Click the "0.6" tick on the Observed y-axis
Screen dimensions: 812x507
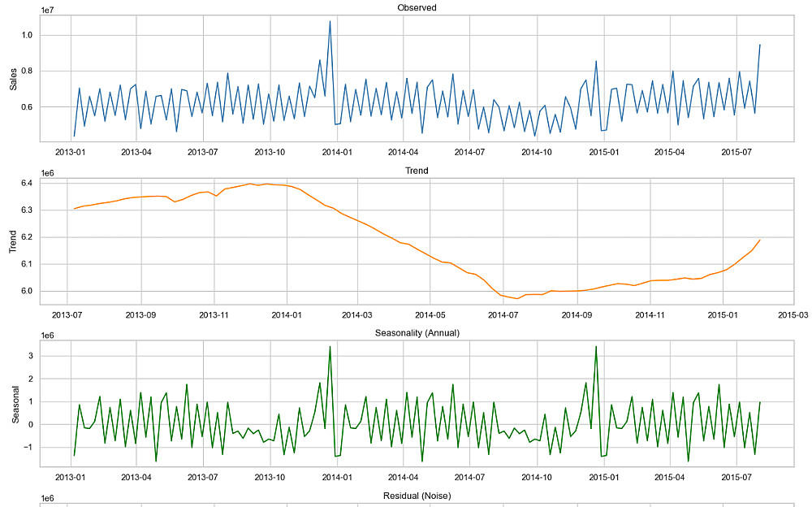pos(27,106)
